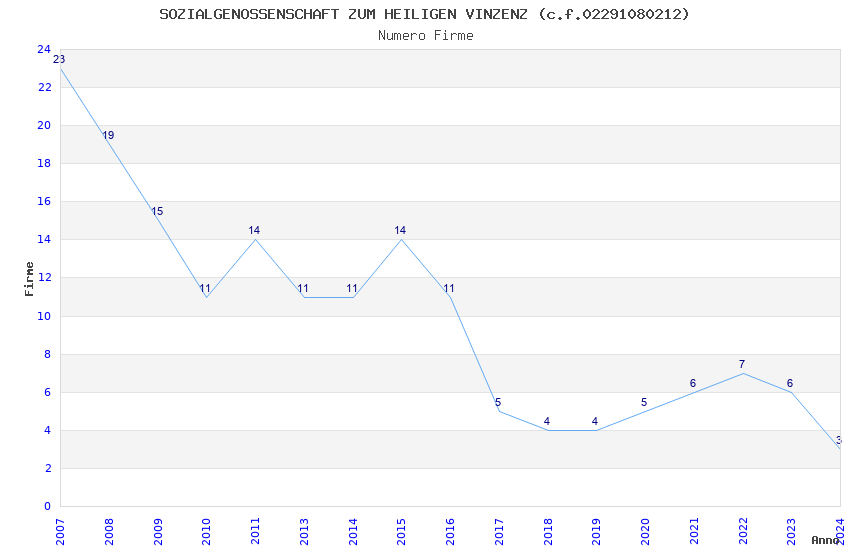Click x-axis year label 2007

point(60,532)
